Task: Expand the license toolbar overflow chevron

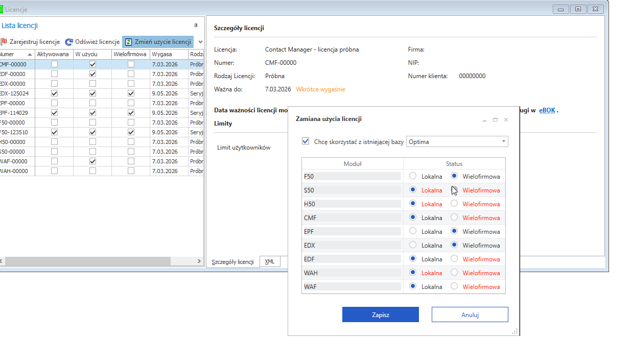Action: click(x=200, y=42)
